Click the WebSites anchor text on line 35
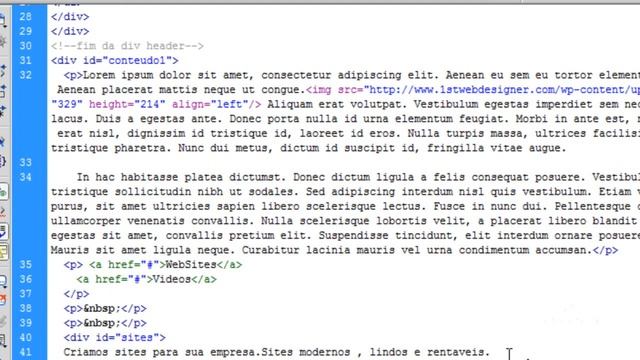Image resolution: width=640 pixels, height=360 pixels. 191,264
